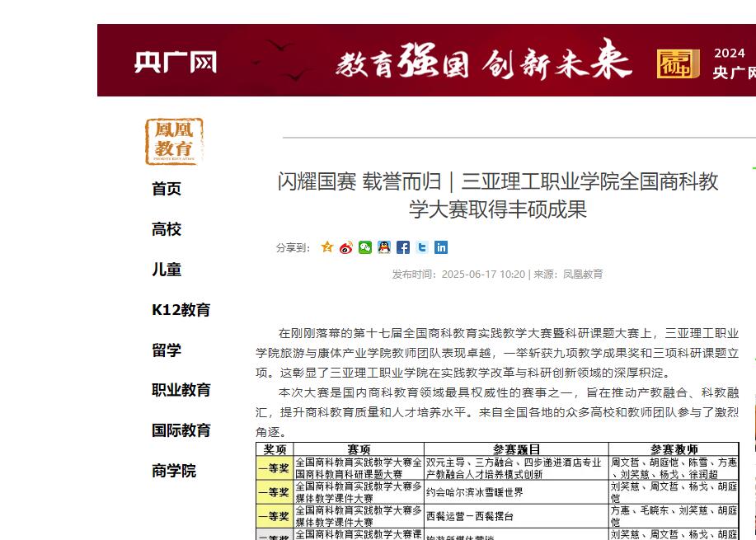Open the 高校 section
Image resolution: width=756 pixels, height=540 pixels.
point(166,228)
